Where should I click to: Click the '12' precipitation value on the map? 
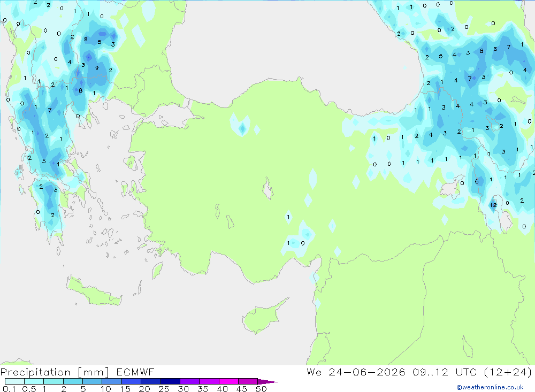493,205
